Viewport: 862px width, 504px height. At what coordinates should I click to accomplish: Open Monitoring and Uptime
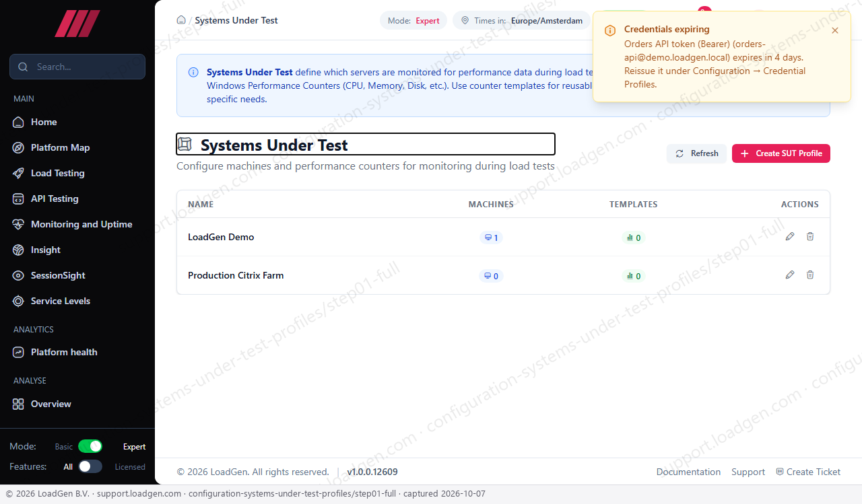[x=77, y=224]
